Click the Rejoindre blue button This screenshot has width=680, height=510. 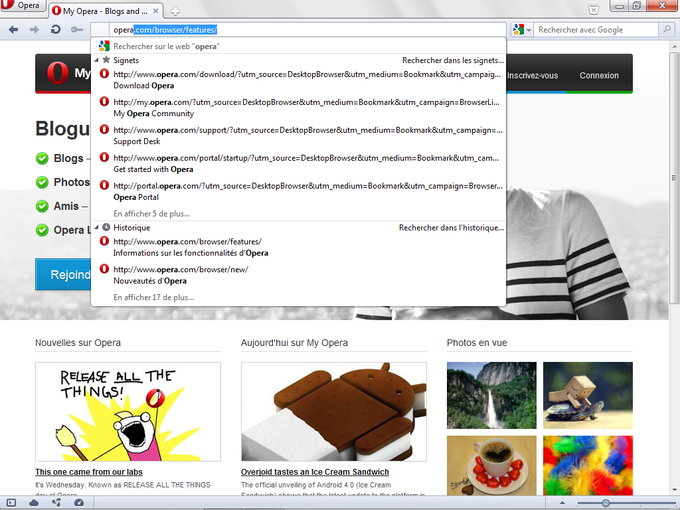pos(63,275)
